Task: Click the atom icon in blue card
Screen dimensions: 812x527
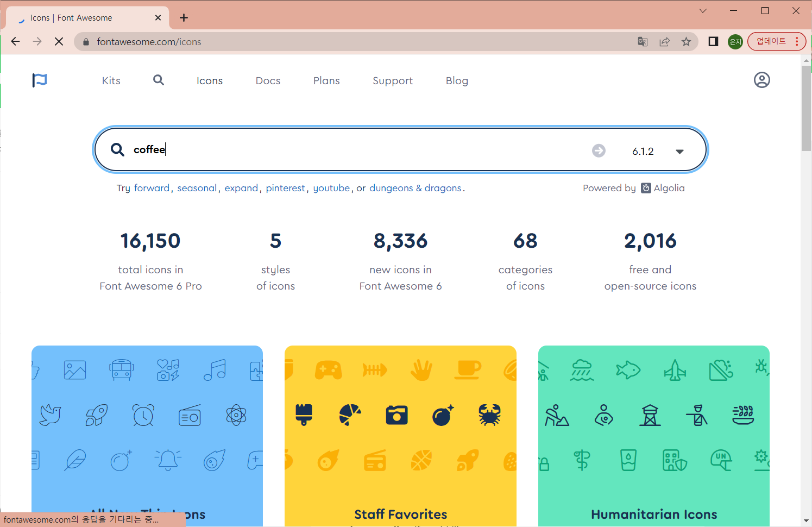Action: pyautogui.click(x=236, y=416)
